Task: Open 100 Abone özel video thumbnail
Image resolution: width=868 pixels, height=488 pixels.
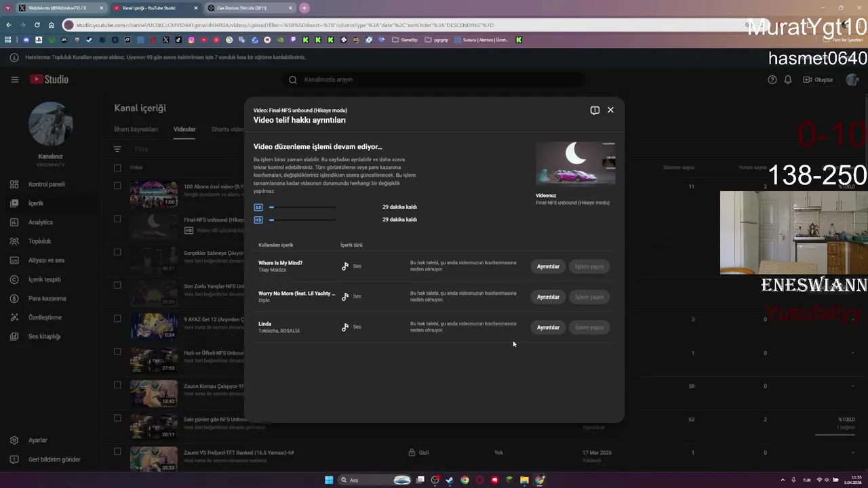Action: pos(154,194)
